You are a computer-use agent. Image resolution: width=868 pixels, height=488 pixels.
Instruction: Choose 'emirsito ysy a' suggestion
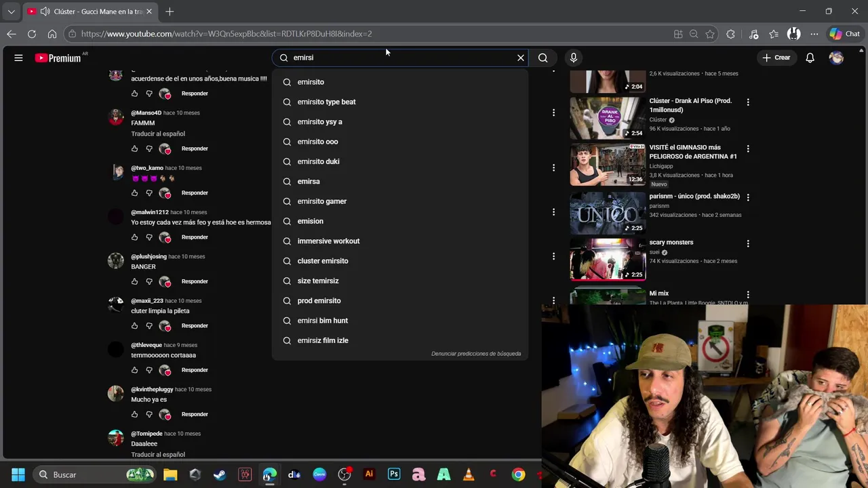[x=400, y=122]
